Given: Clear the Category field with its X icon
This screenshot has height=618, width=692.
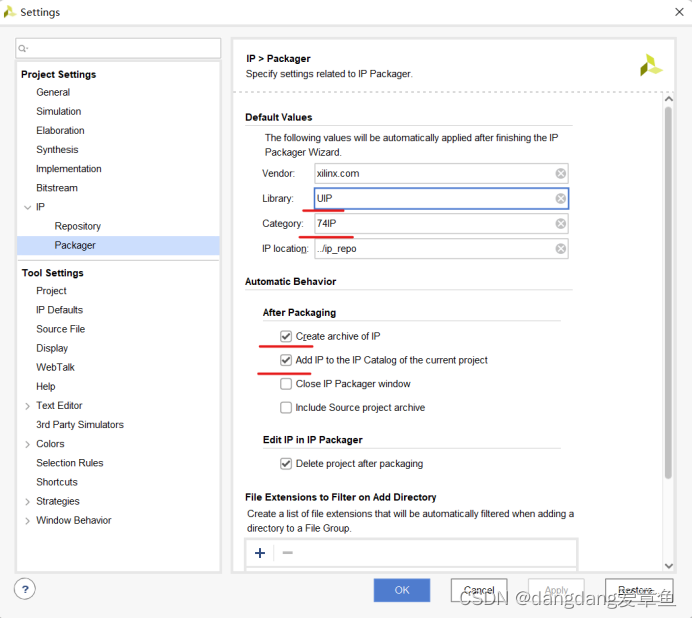Looking at the screenshot, I should 560,224.
